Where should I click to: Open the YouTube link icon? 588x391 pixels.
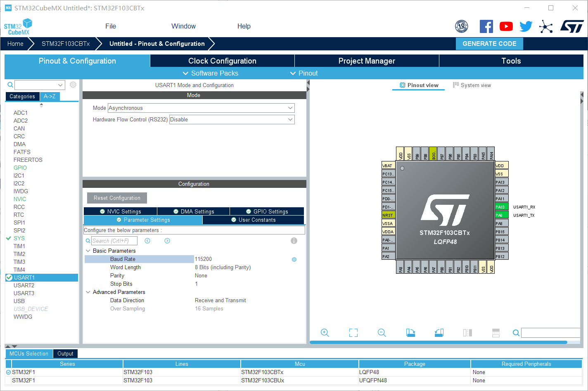[x=506, y=26]
